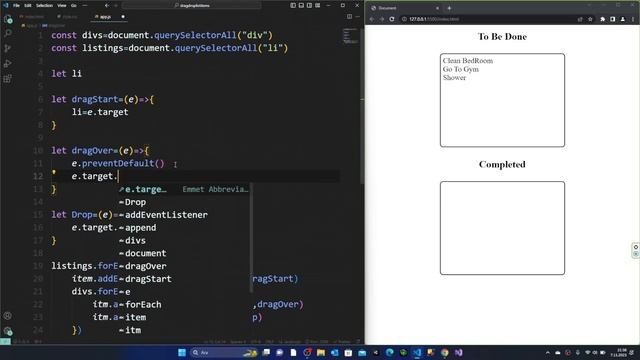This screenshot has width=640, height=360.
Task: Click the taskbar search box
Action: click(x=224, y=352)
